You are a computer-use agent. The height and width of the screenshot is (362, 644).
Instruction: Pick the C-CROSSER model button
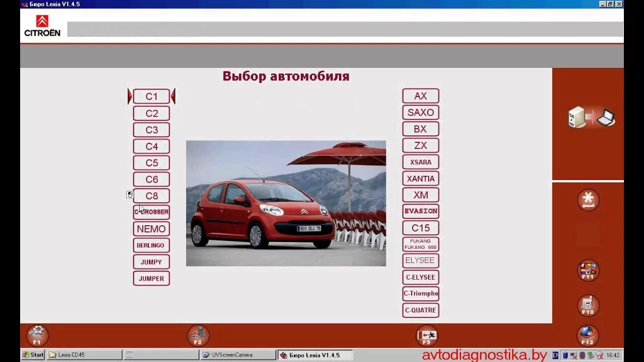pos(151,212)
